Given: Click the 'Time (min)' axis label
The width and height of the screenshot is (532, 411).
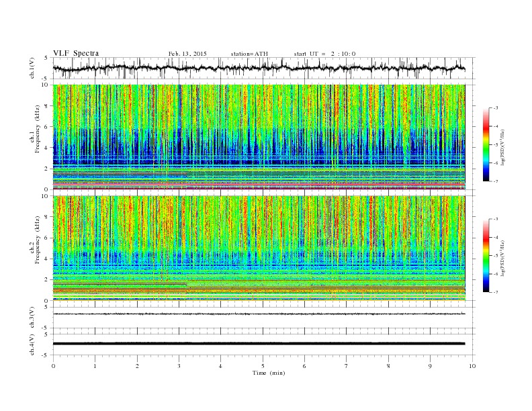Looking at the screenshot, I should click(269, 373).
